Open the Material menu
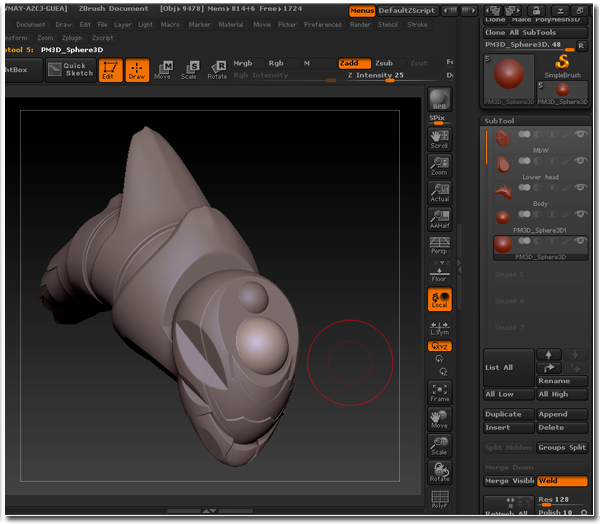 pos(231,24)
